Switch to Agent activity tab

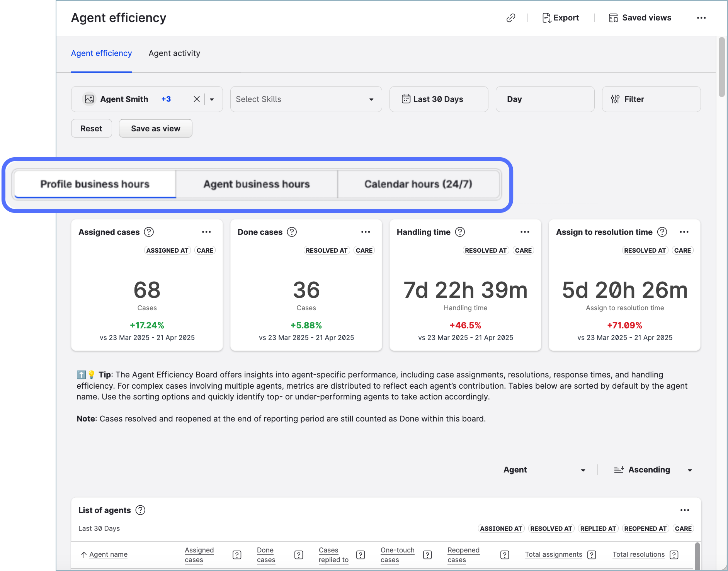[174, 53]
